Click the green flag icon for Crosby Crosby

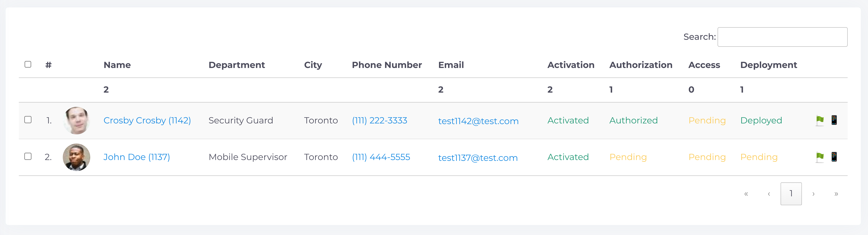coord(820,120)
